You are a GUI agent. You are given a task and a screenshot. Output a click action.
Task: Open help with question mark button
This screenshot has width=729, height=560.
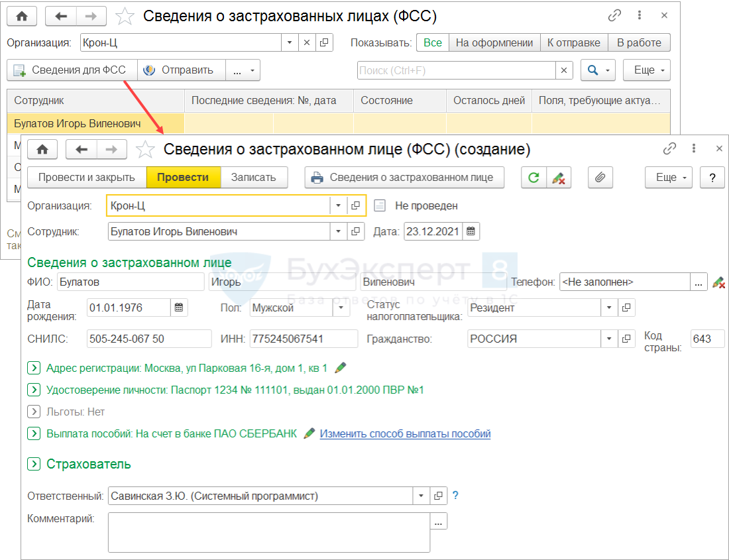pos(712,178)
